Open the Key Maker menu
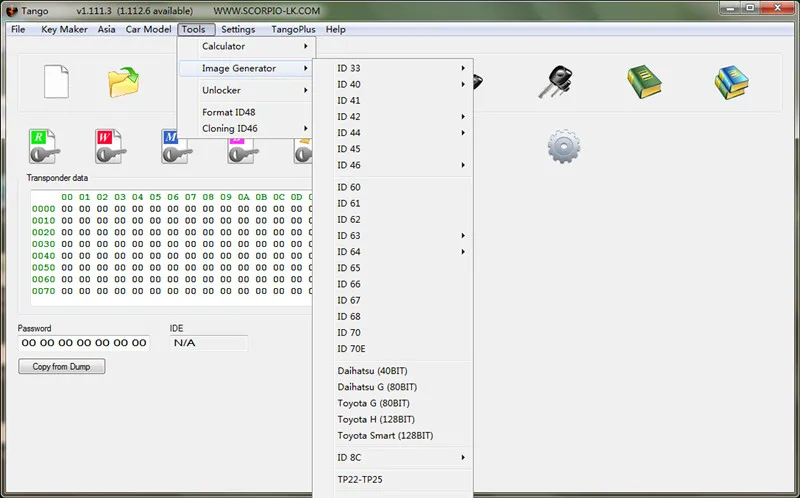 (64, 30)
